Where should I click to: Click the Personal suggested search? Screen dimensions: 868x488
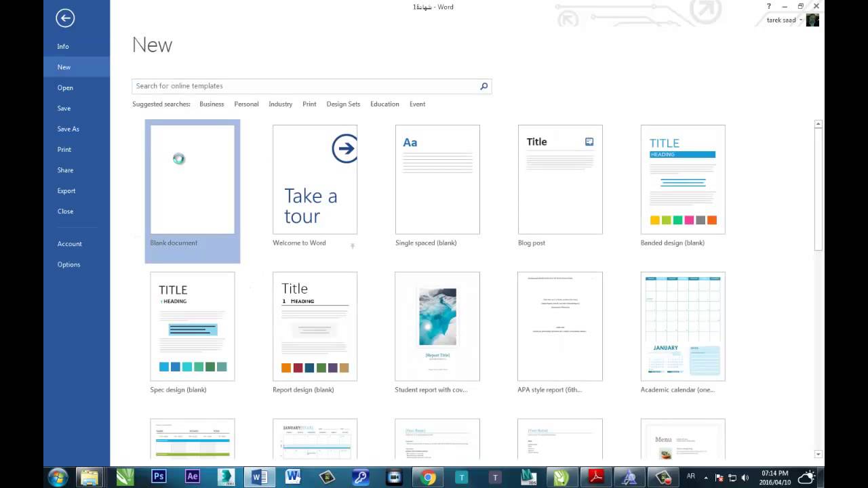click(246, 104)
